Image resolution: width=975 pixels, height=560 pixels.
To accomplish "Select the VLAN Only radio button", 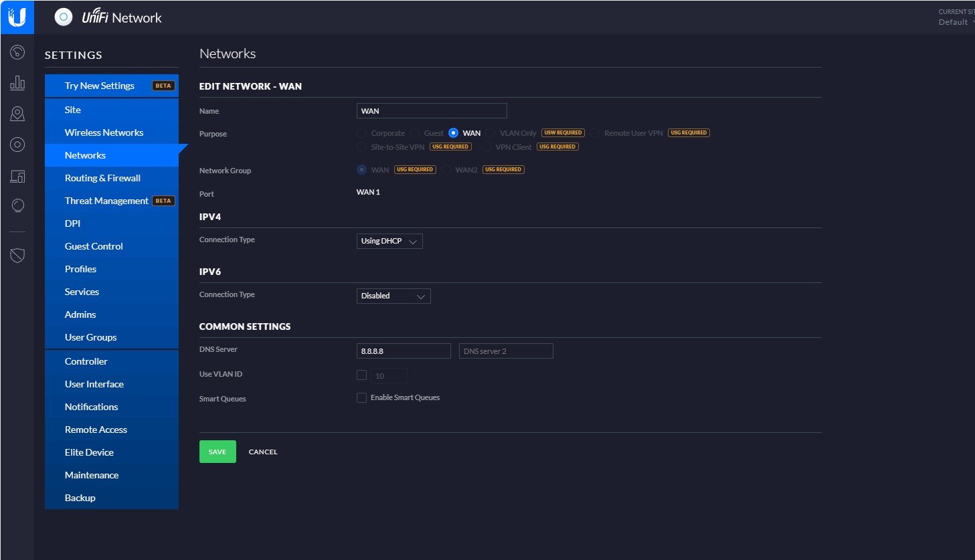I will click(x=491, y=133).
